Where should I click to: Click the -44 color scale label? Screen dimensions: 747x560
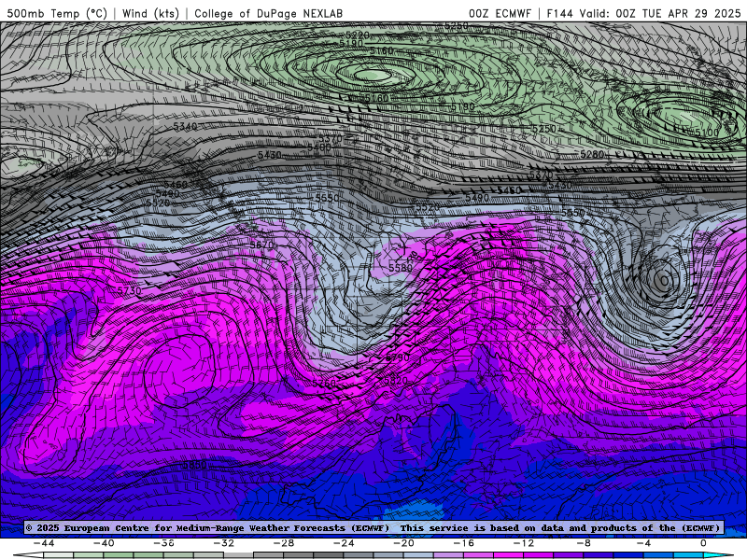(44, 543)
